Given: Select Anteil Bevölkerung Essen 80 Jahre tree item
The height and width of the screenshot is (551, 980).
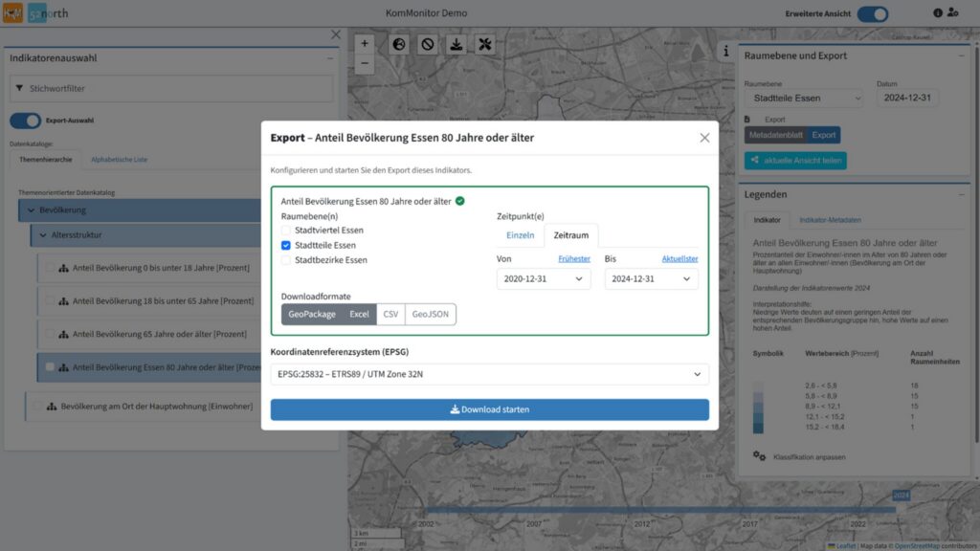Looking at the screenshot, I should (x=149, y=367).
